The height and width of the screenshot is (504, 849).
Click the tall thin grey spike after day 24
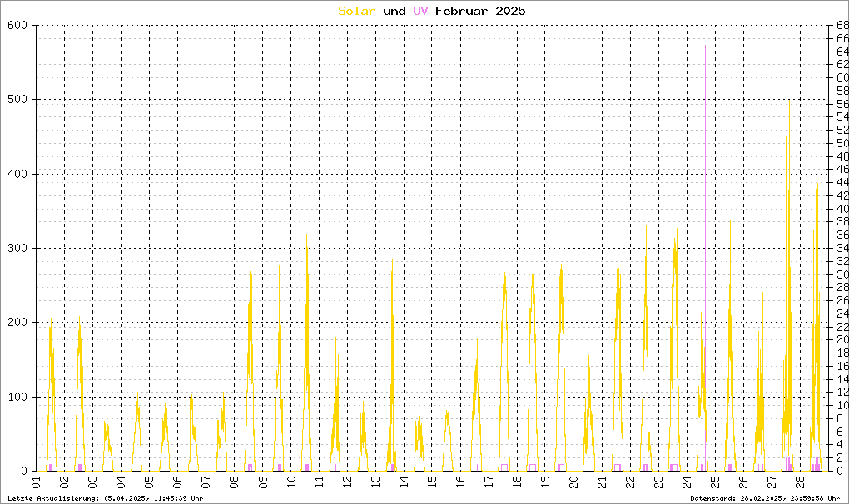pyautogui.click(x=706, y=50)
